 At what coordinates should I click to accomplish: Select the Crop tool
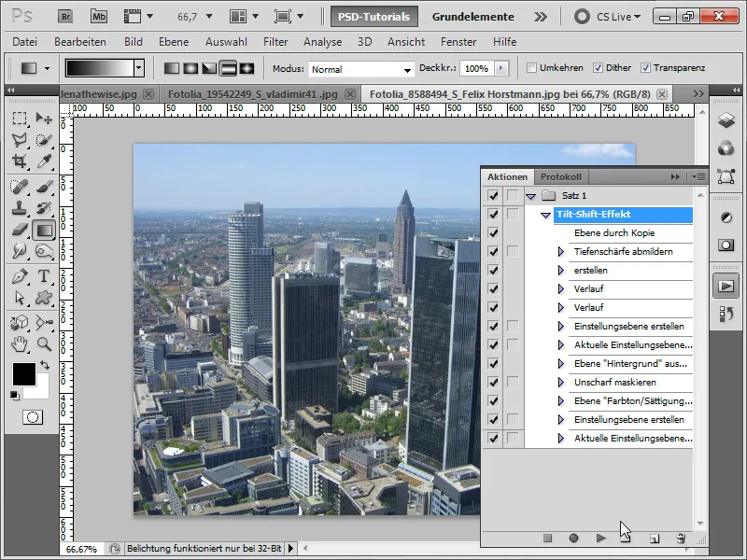(x=20, y=161)
